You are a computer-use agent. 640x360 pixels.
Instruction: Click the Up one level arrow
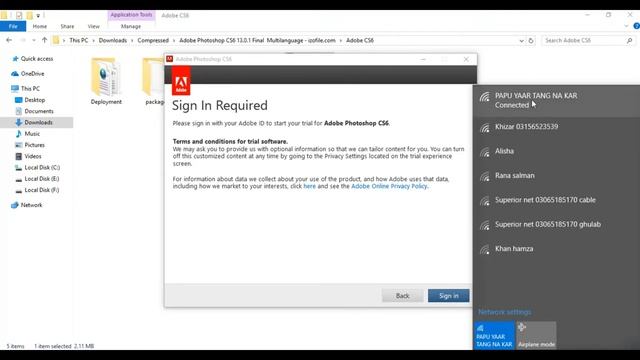(44, 40)
